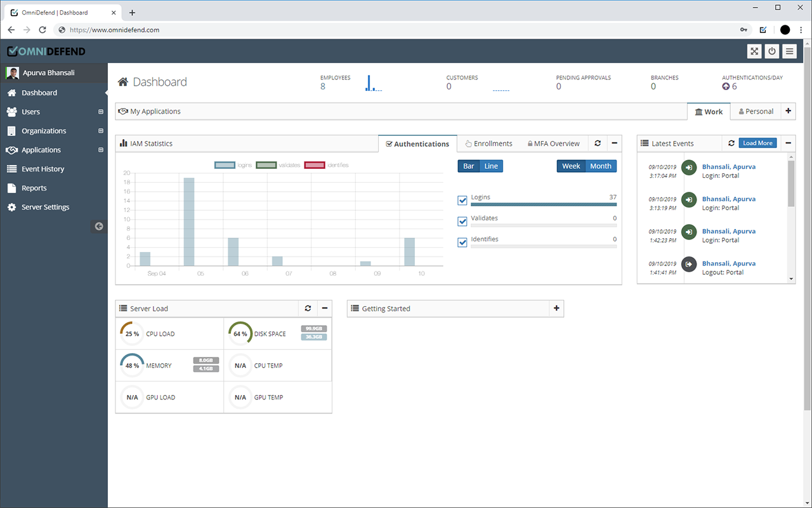This screenshot has width=812, height=508.
Task: Click the fullscreen expand icon in header
Action: [x=754, y=51]
